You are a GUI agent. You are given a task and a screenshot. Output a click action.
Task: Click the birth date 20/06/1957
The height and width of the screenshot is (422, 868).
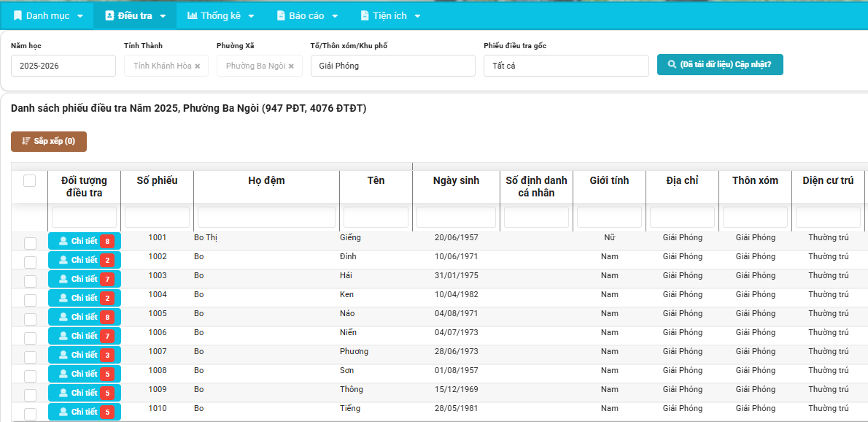pos(456,237)
